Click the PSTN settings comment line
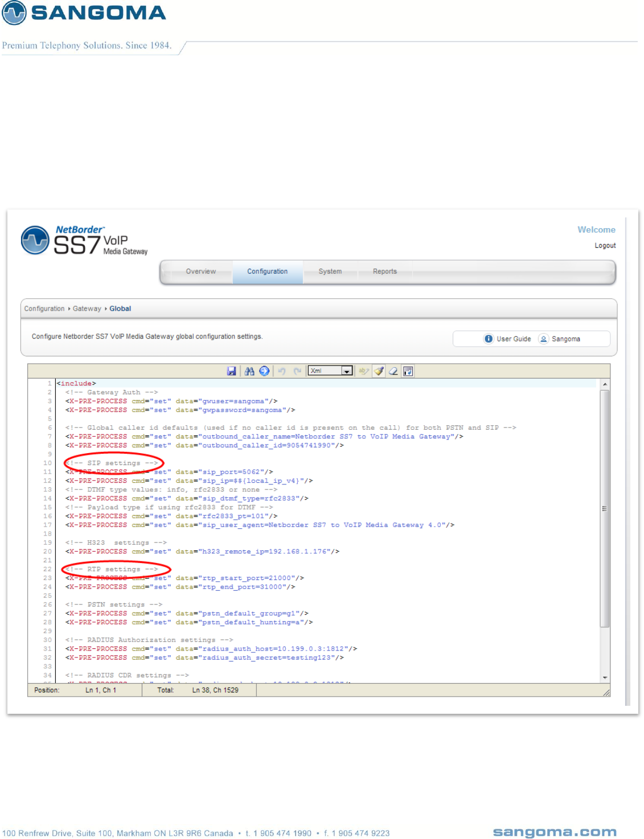The height and width of the screenshot is (839, 644). tap(114, 604)
